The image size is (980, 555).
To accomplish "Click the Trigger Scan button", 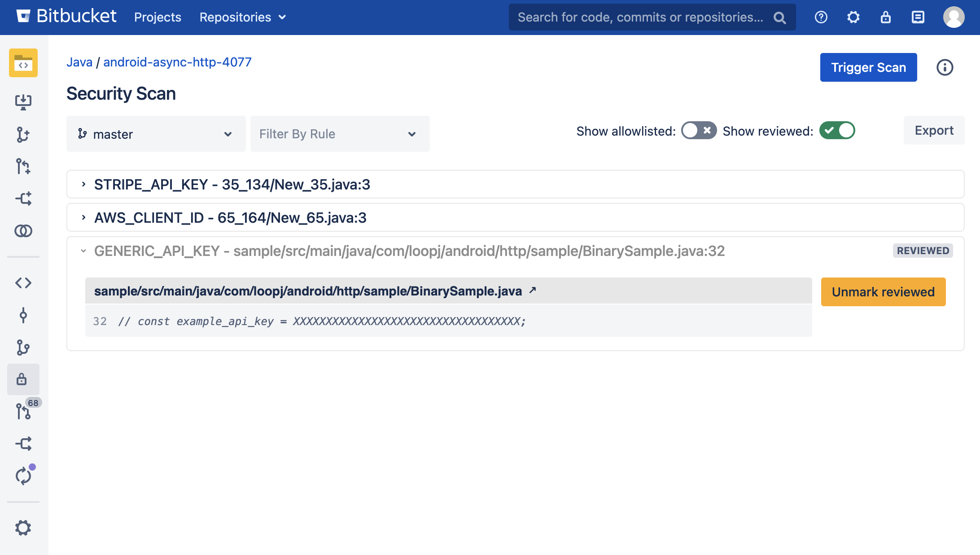I will coord(868,67).
